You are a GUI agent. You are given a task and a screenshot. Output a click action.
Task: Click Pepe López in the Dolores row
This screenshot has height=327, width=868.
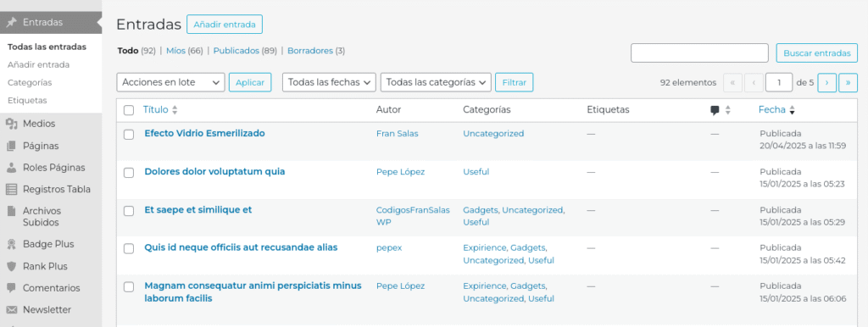click(400, 171)
